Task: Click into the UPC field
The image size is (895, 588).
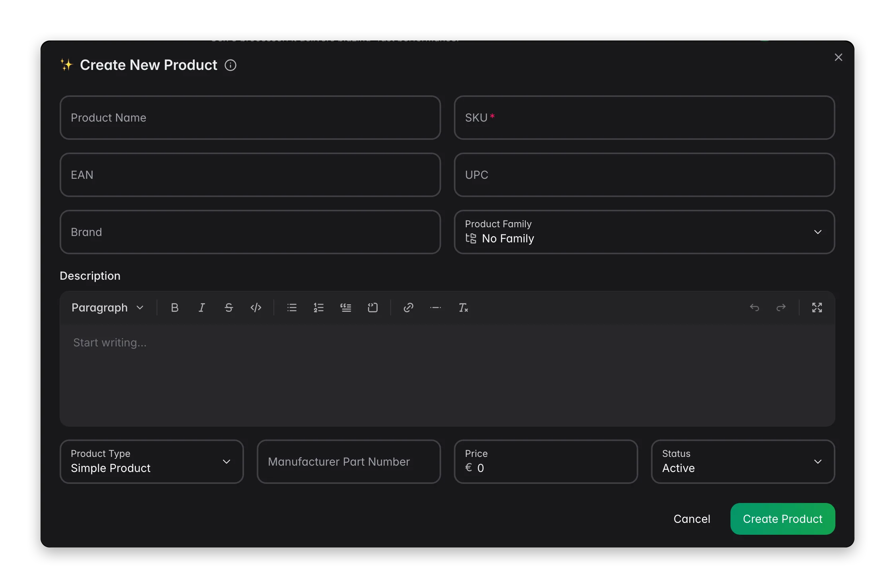Action: coord(644,175)
